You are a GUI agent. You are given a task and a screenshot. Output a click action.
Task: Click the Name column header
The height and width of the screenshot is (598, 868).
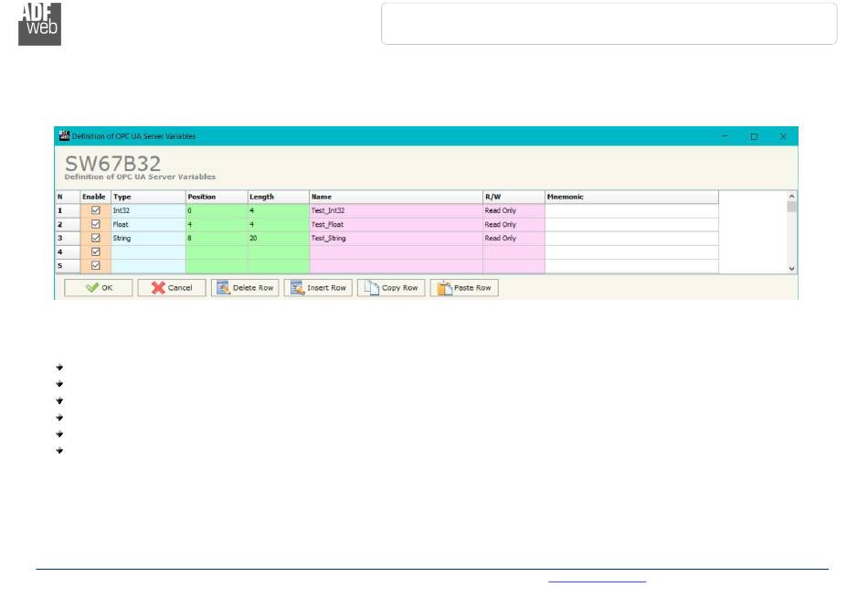[396, 197]
